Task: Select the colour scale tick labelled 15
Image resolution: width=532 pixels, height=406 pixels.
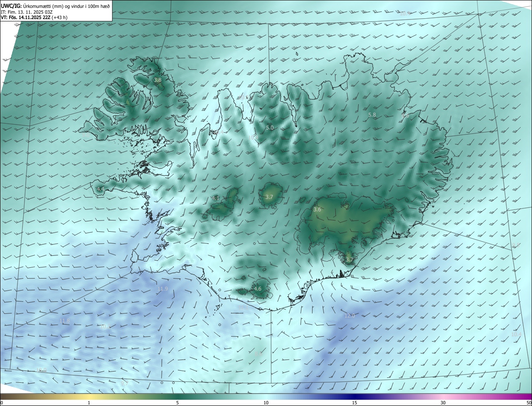Action: click(x=355, y=403)
